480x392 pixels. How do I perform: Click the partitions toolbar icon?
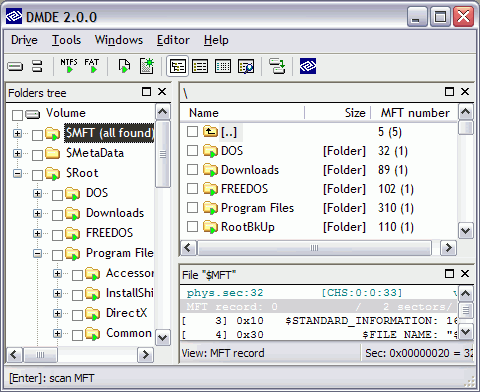(37, 66)
